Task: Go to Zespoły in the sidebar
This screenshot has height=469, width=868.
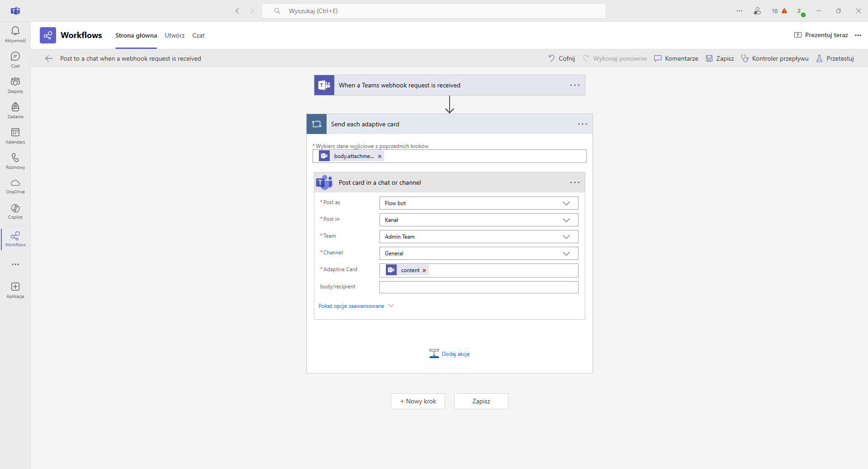Action: [15, 85]
